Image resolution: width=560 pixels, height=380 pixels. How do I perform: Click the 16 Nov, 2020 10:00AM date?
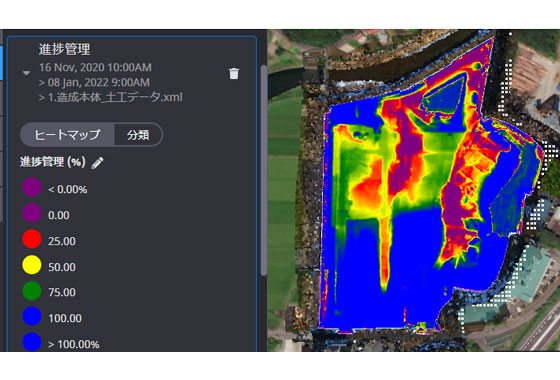95,68
